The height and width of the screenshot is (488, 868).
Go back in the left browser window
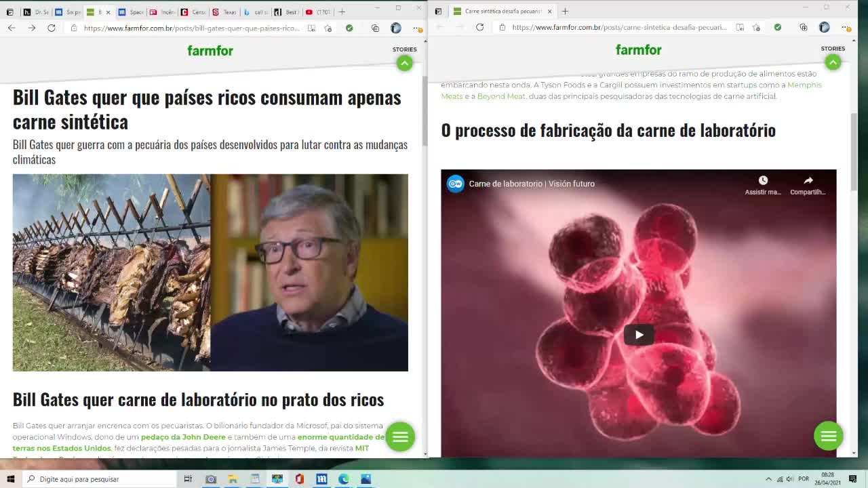point(12,28)
